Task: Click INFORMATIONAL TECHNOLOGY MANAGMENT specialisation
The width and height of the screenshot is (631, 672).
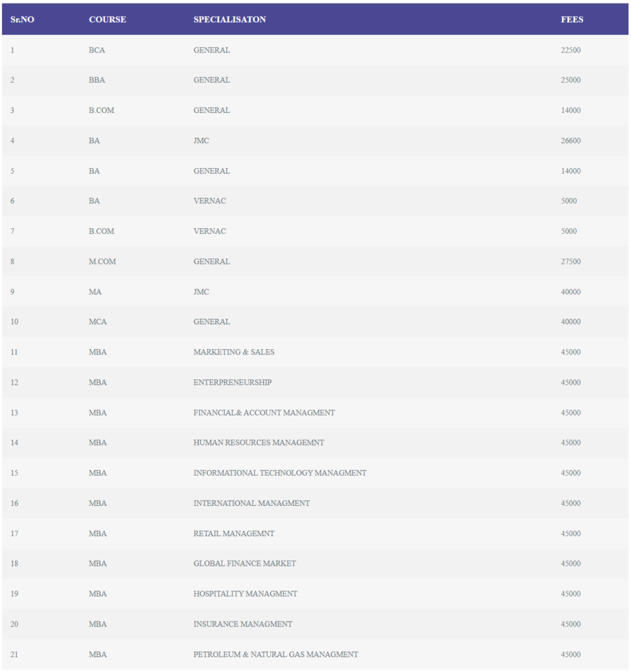Action: (x=279, y=473)
